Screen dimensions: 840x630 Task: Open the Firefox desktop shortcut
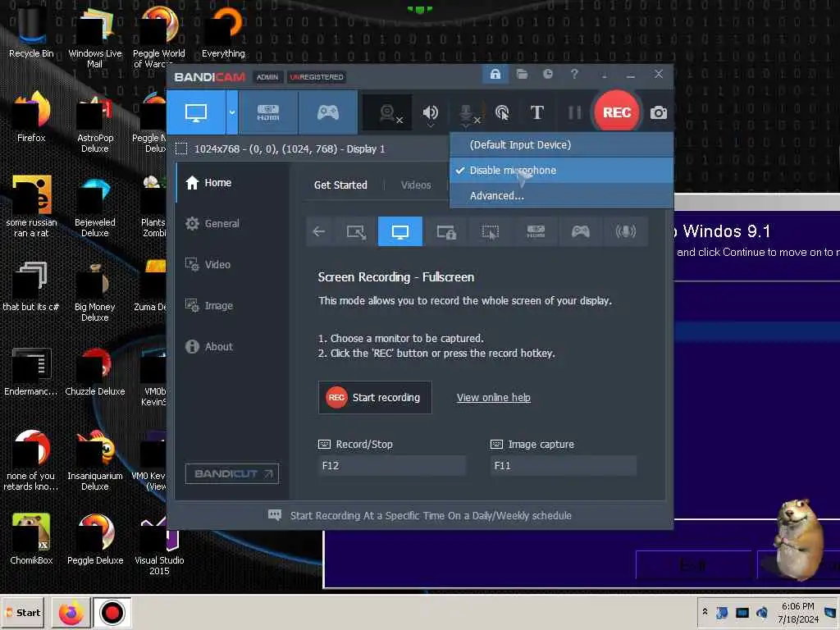tap(31, 116)
